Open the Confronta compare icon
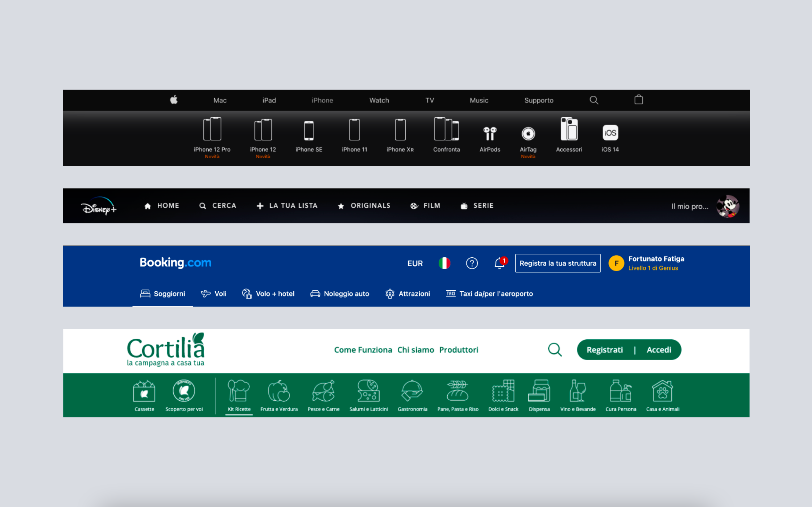Viewport: 812px width, 507px height. (x=446, y=129)
